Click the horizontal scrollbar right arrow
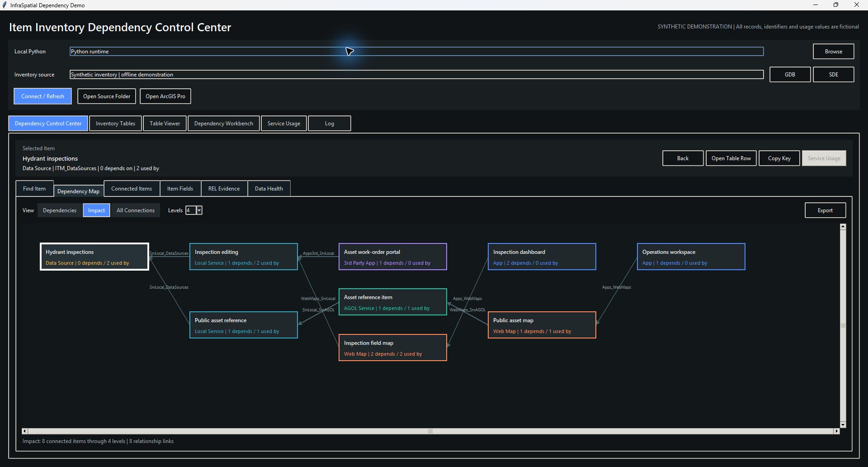Screen dimensions: 868x467 [x=837, y=431]
